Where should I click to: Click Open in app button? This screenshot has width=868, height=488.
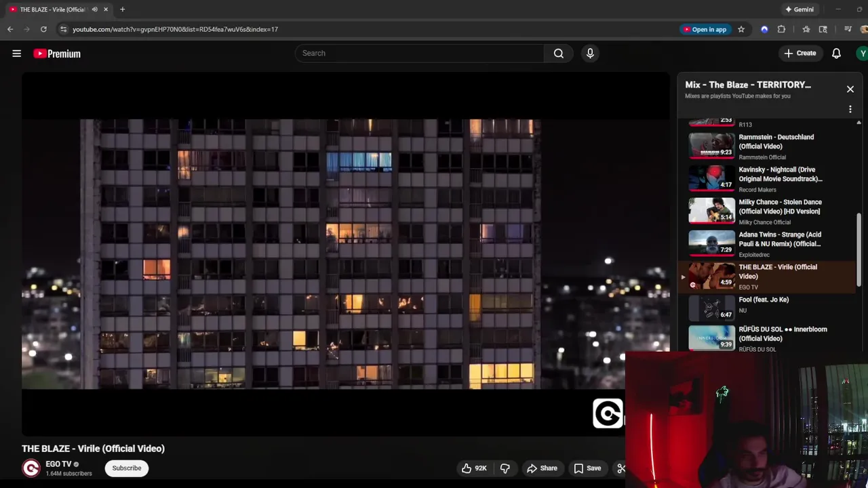705,29
